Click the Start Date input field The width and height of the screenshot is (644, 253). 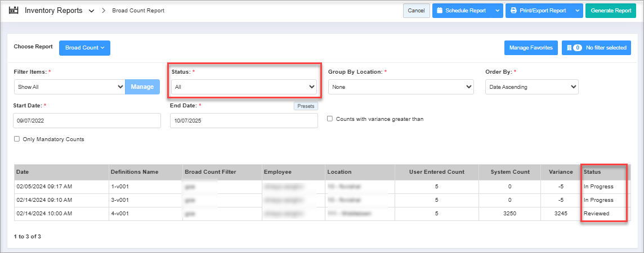87,120
